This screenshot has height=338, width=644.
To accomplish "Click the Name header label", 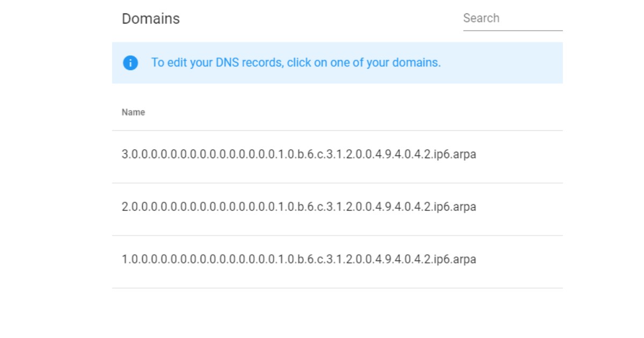I will click(x=133, y=113).
